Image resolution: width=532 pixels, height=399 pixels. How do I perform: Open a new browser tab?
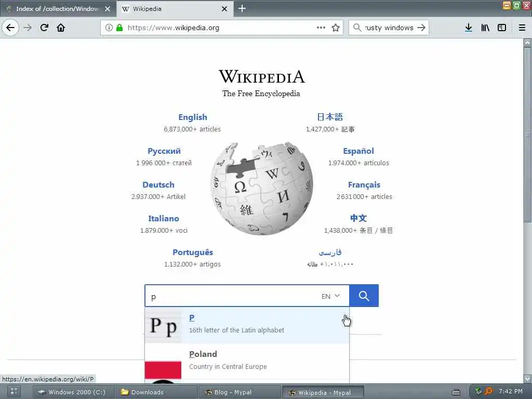click(242, 8)
